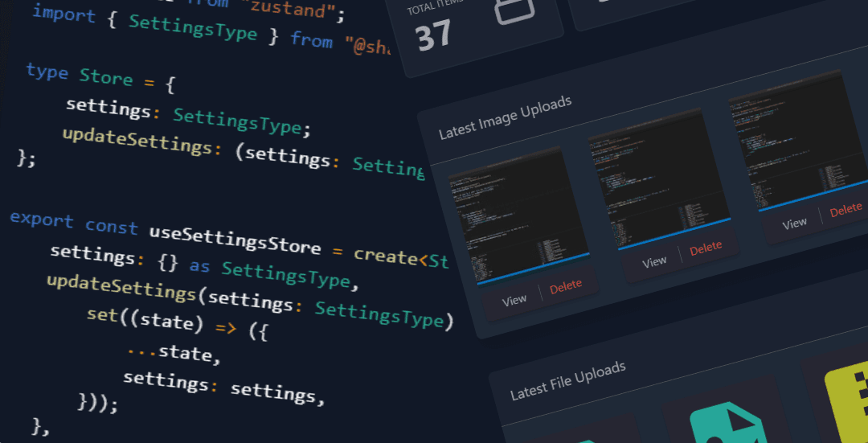Screen dimensions: 868x443
Task: Open the third code screenshot thumbnail
Action: (x=800, y=142)
